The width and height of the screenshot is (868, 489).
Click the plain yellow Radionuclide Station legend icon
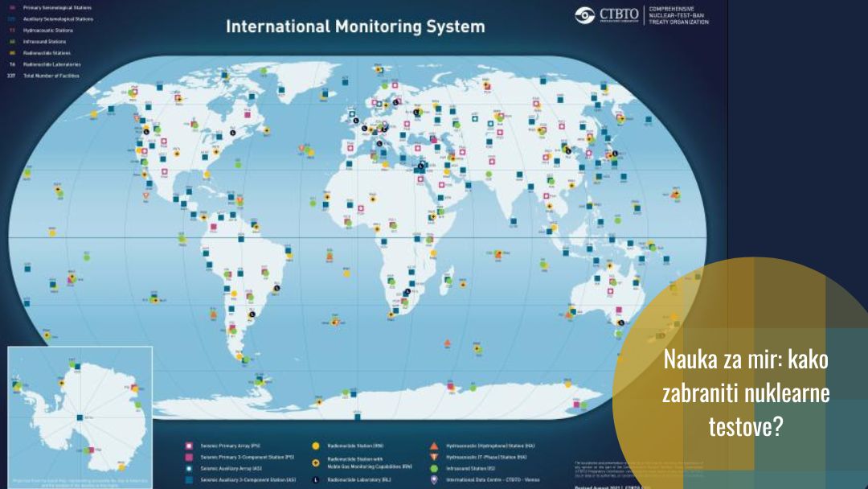pos(316,446)
